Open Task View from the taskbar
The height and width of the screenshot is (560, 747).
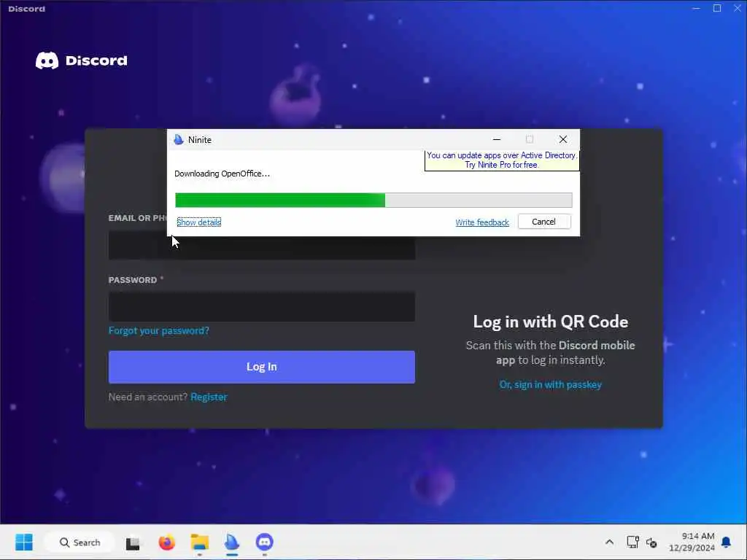[133, 542]
